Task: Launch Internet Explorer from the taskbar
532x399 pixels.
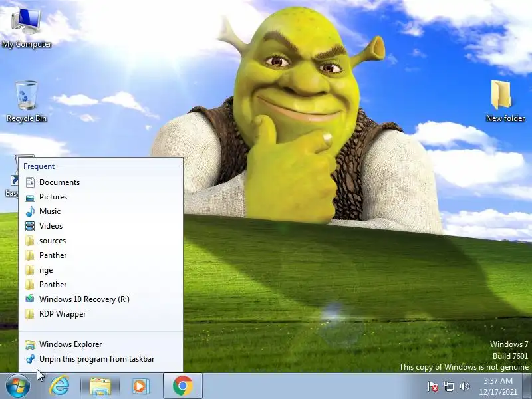Action: (59, 386)
